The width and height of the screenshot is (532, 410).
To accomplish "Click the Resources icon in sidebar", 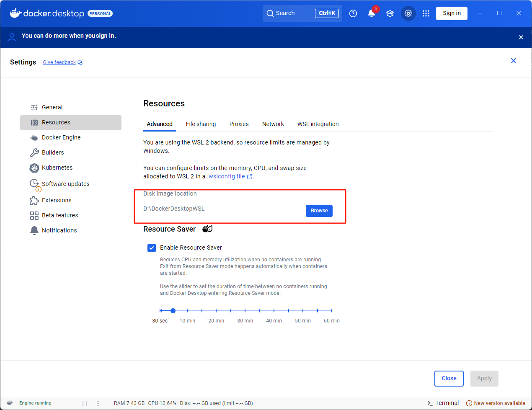I will (x=34, y=123).
